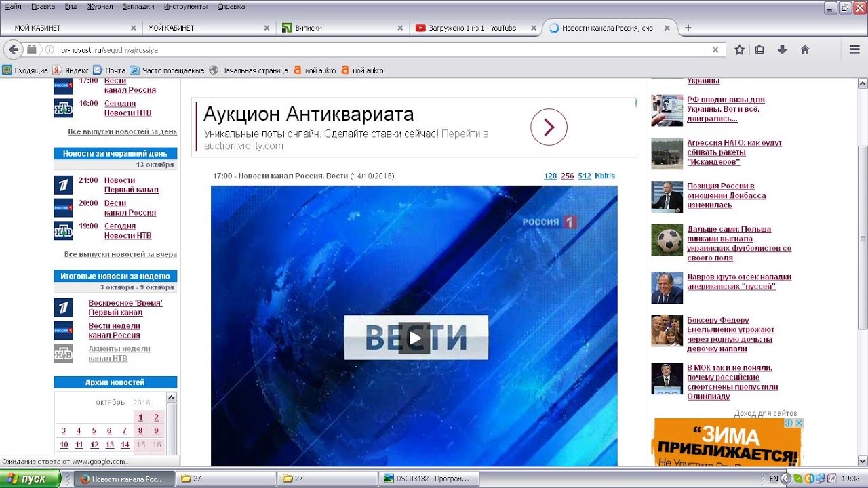
Task: Click the bookmark star icon
Action: (x=740, y=49)
